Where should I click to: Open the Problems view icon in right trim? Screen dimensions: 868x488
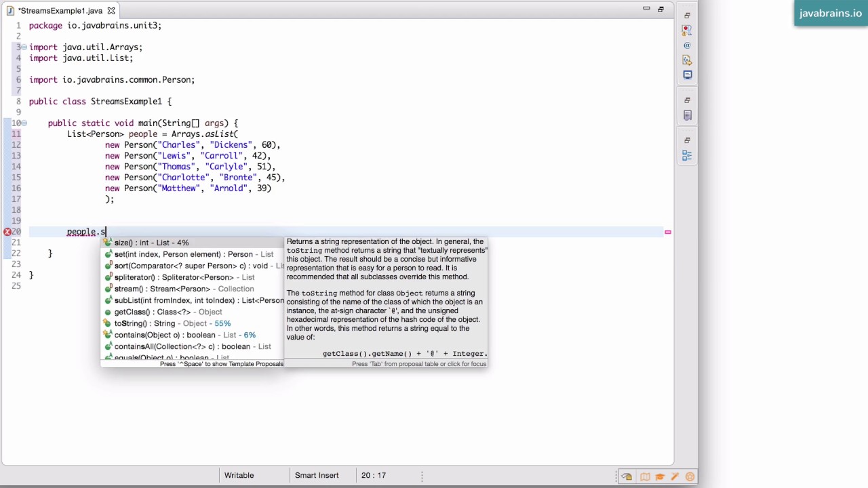pyautogui.click(x=687, y=30)
